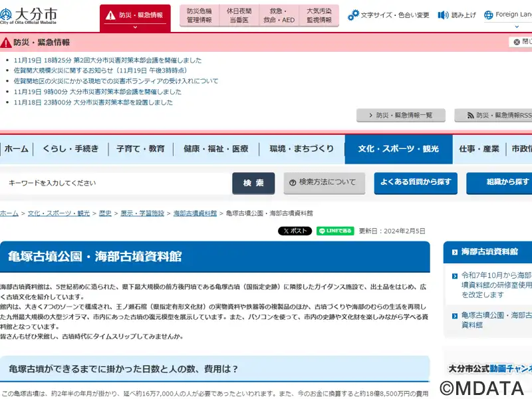This screenshot has width=532, height=399.
Task: Open the 防災・緊急情報 red tab
Action: pyautogui.click(x=135, y=19)
